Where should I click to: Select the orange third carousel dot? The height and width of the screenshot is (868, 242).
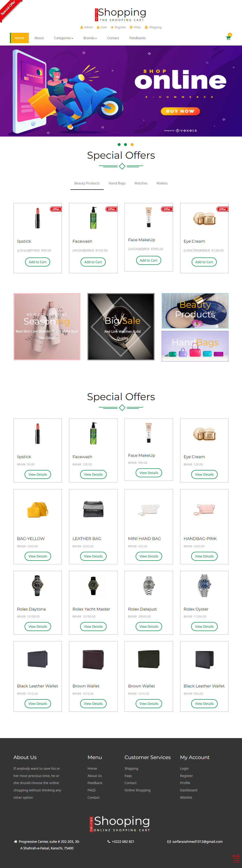[132, 145]
